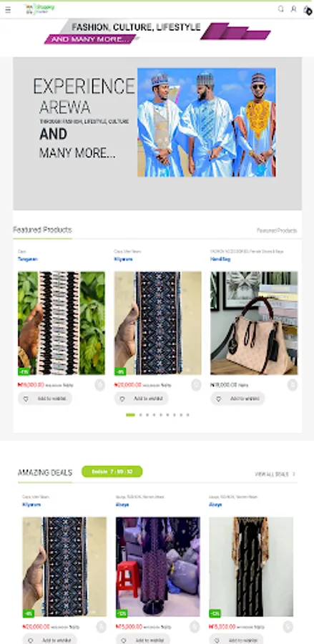Add the Handbag to wishlist
This screenshot has width=314, height=644.
(x=237, y=399)
